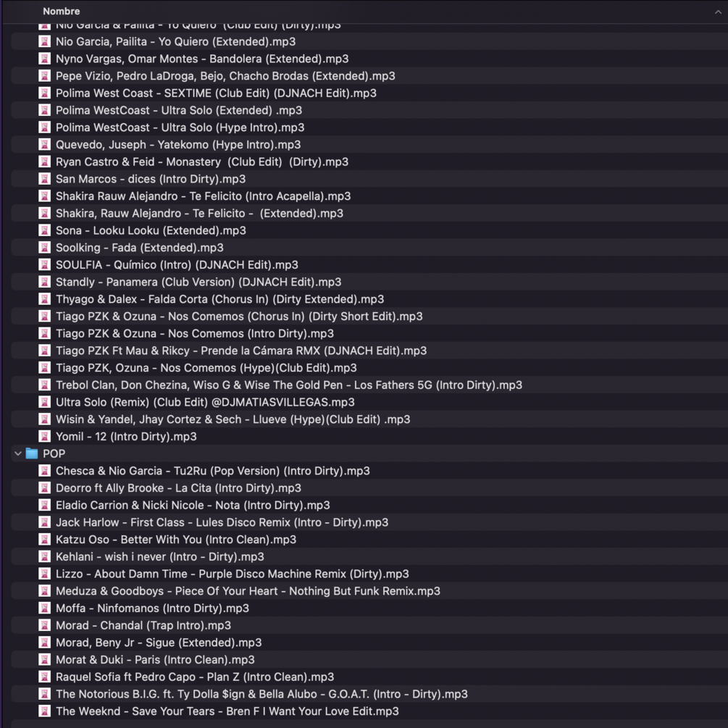This screenshot has width=728, height=728.
Task: Click mp3 icon of Trebol Clan Los Fathers 5G
Action: coord(45,385)
